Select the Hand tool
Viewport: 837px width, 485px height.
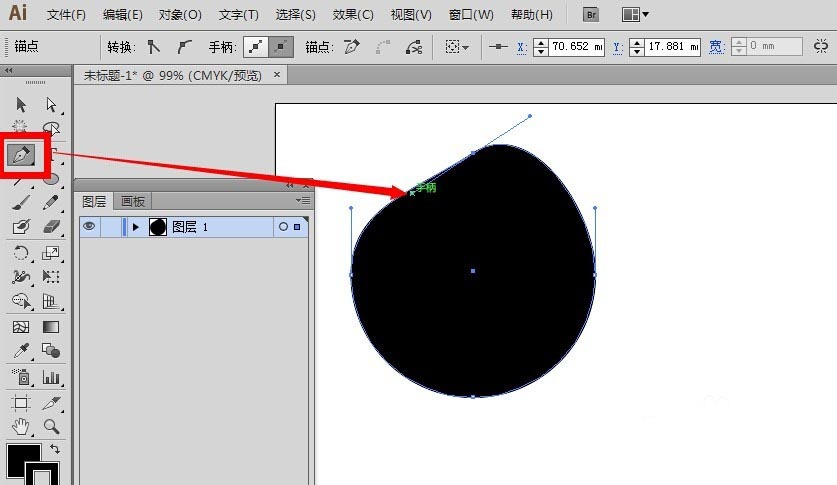[x=21, y=427]
